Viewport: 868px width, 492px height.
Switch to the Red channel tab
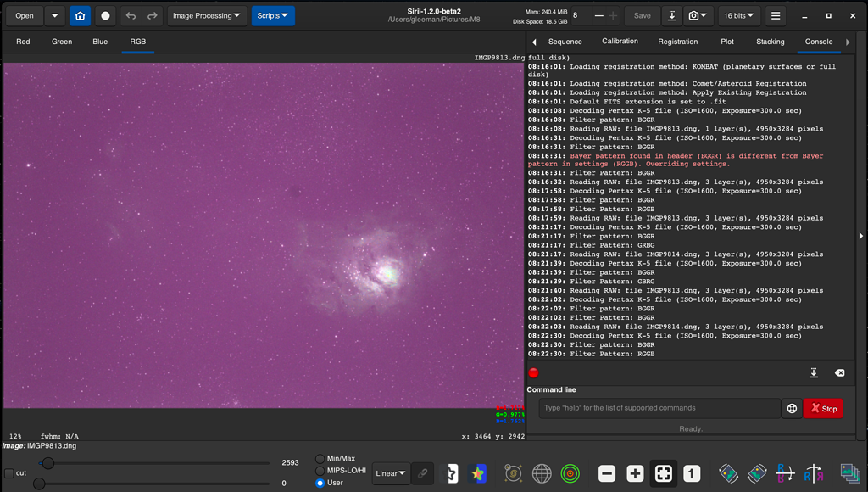pyautogui.click(x=23, y=42)
